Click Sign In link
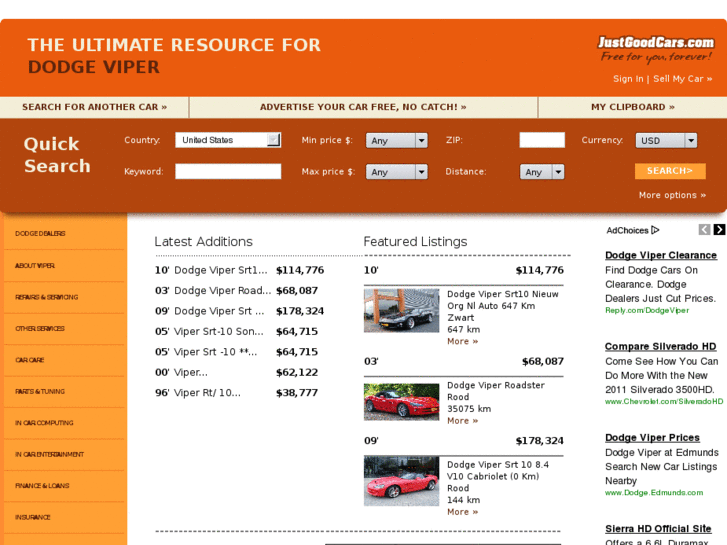Screen dimensions: 727x545 [628, 79]
